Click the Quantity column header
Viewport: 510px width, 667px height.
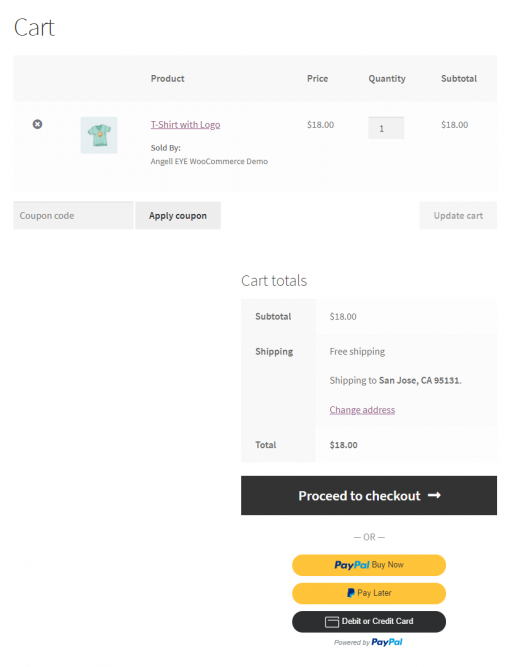point(387,79)
